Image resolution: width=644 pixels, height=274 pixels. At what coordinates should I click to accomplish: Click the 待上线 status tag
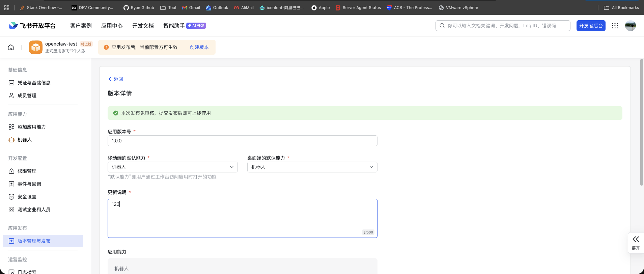86,44
